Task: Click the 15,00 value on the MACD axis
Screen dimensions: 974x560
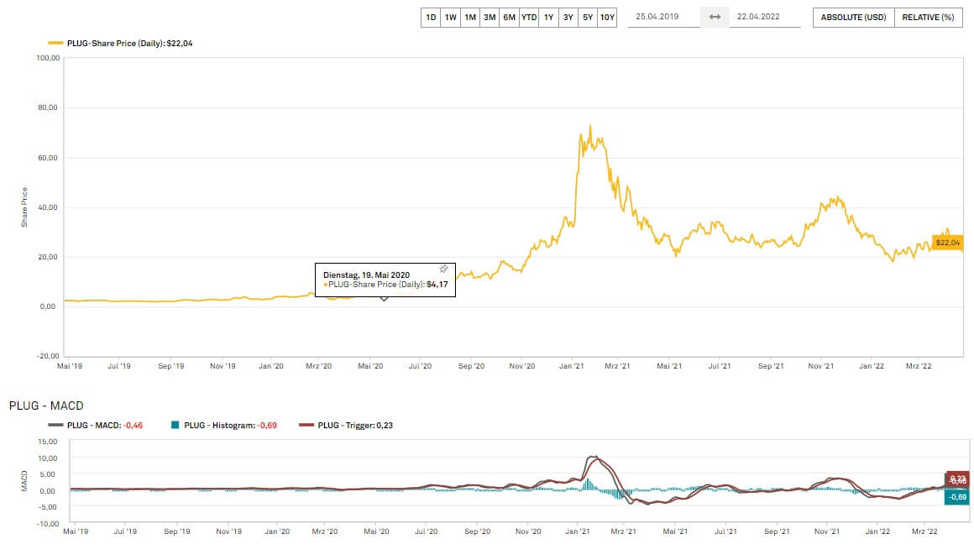Action: coord(48,442)
